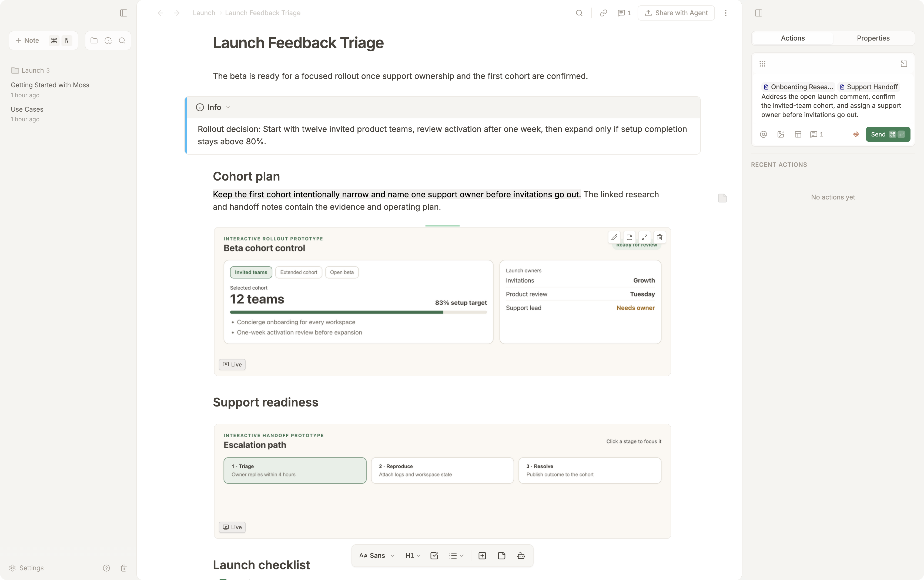Select the Extended cohort option
This screenshot has height=580, width=924.
(x=299, y=272)
